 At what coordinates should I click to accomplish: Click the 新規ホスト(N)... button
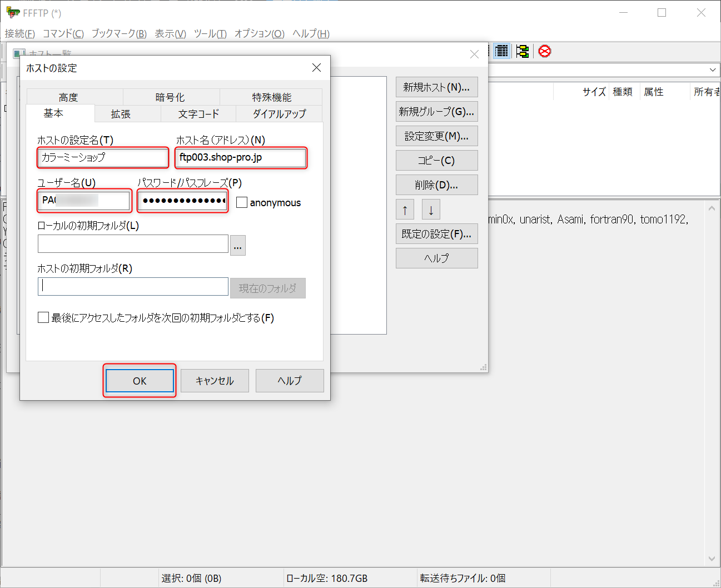(x=436, y=87)
